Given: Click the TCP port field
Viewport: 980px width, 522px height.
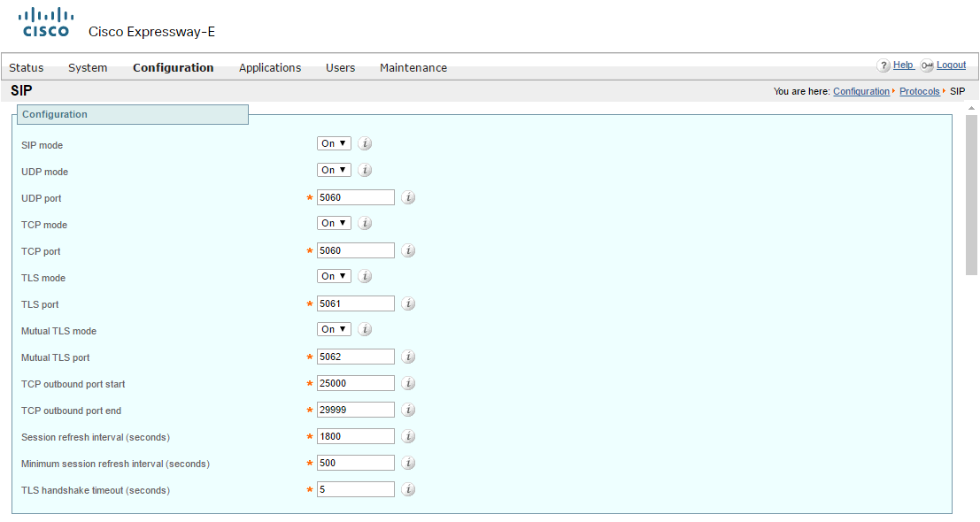Looking at the screenshot, I should coord(356,250).
